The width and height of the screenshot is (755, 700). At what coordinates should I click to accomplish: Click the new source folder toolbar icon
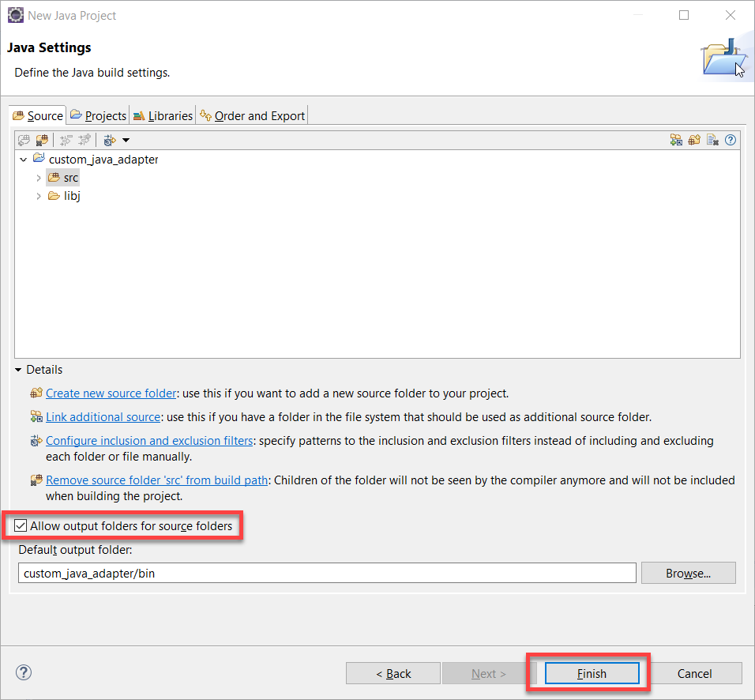694,140
